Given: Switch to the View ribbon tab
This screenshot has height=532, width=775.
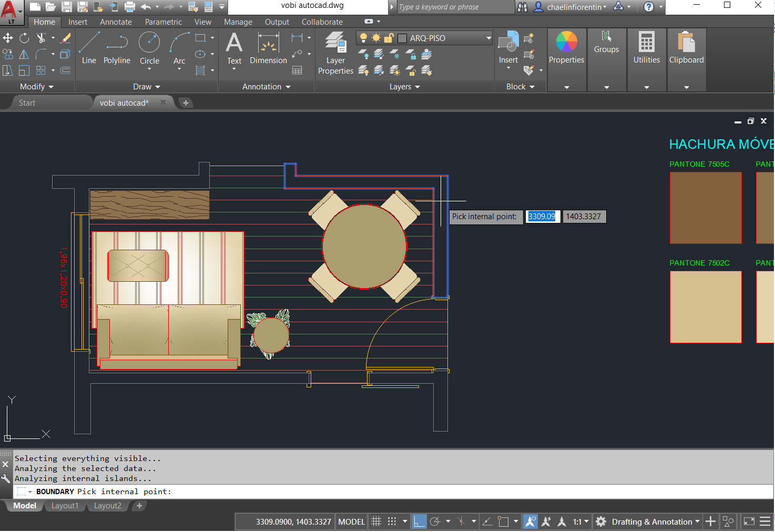Looking at the screenshot, I should coord(203,22).
